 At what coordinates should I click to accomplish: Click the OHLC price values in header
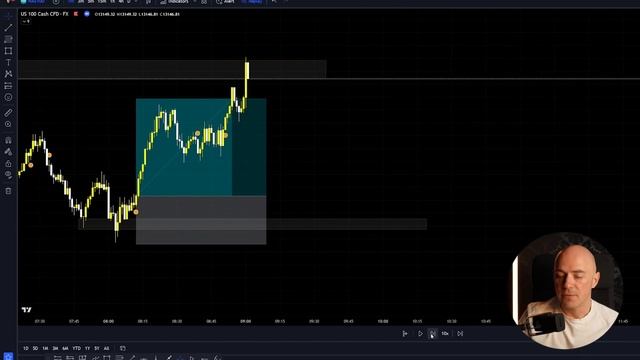click(x=137, y=14)
